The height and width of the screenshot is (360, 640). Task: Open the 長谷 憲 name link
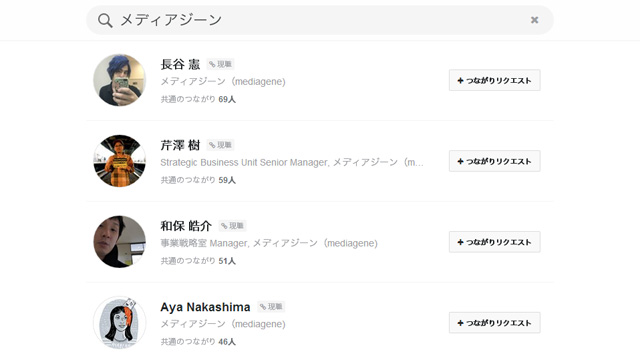pyautogui.click(x=180, y=64)
